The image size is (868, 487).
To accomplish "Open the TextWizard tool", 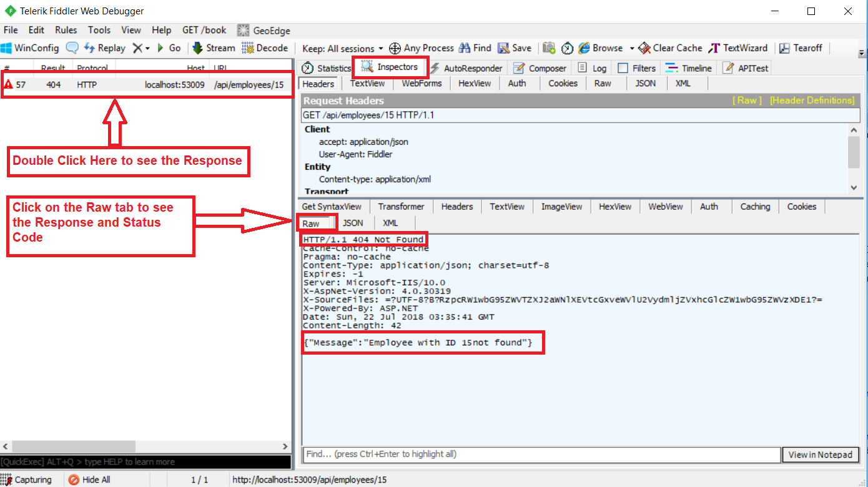I will point(737,47).
